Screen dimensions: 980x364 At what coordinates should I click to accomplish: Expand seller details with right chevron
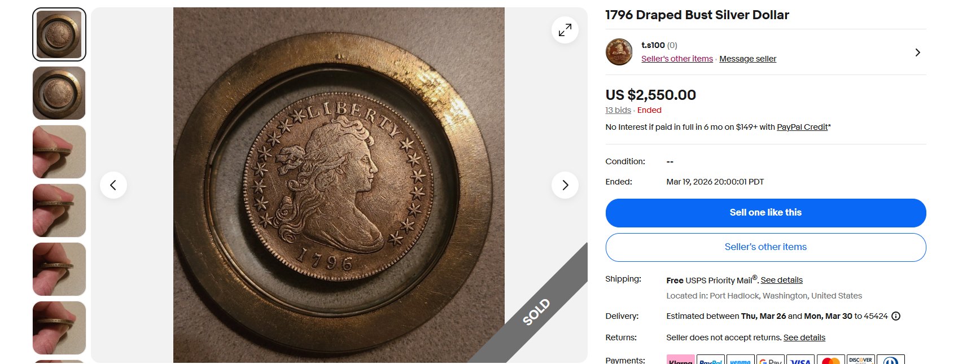(x=918, y=52)
